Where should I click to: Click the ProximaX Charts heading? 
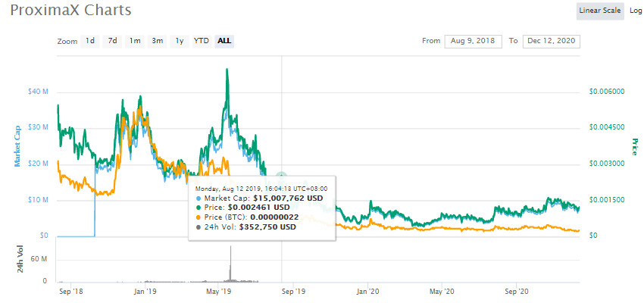click(70, 10)
